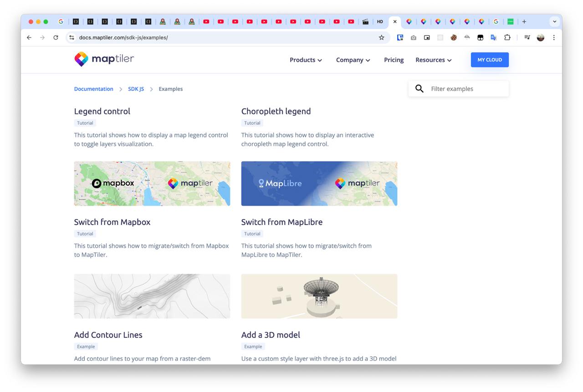The height and width of the screenshot is (392, 583).
Task: Open Switch from MapLibre title
Action: [x=282, y=222]
